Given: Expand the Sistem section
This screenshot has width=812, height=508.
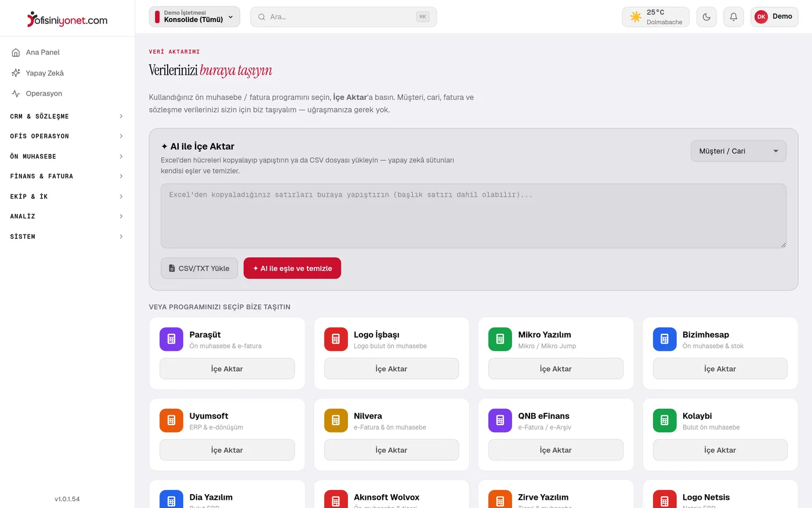Looking at the screenshot, I should [x=67, y=236].
